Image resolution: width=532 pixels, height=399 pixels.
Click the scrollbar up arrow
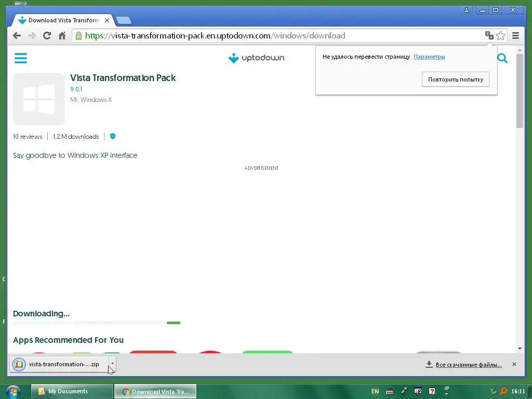pyautogui.click(x=520, y=50)
